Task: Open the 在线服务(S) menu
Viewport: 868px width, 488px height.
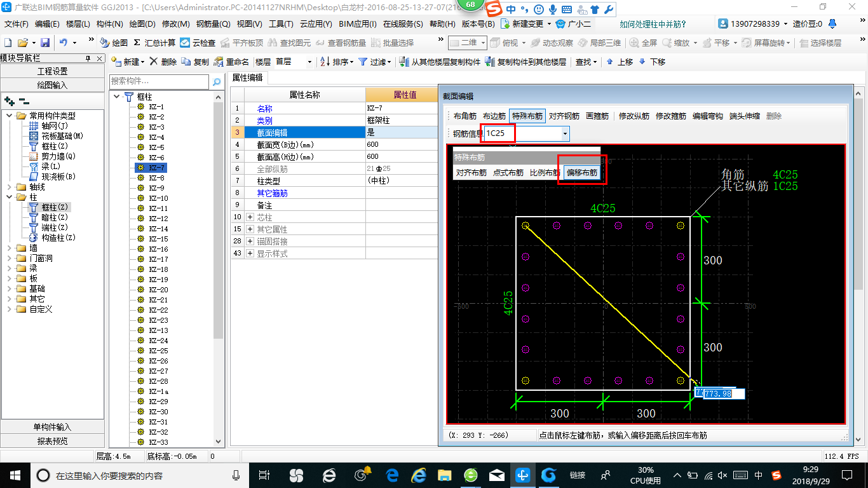Action: coord(403,24)
